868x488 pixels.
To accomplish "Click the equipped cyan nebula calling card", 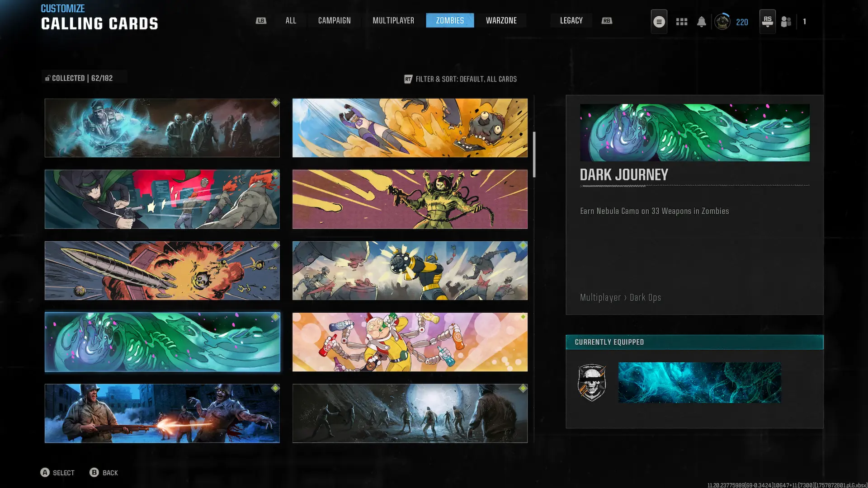I will coord(699,382).
